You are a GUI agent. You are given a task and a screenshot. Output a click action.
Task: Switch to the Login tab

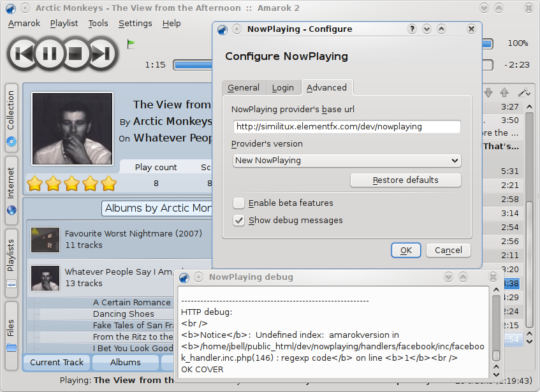tap(283, 88)
